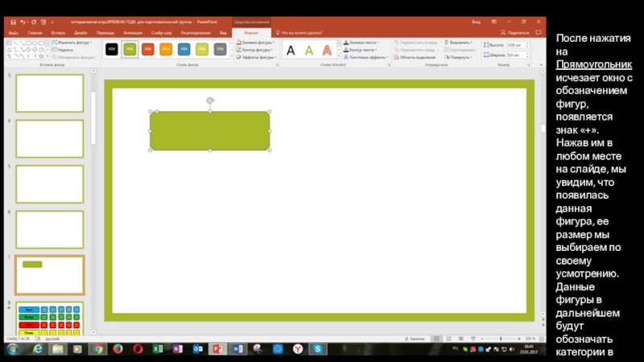Switch to the Главная ribbon tab
Image resolution: width=644 pixels, height=362 pixels.
[x=35, y=33]
